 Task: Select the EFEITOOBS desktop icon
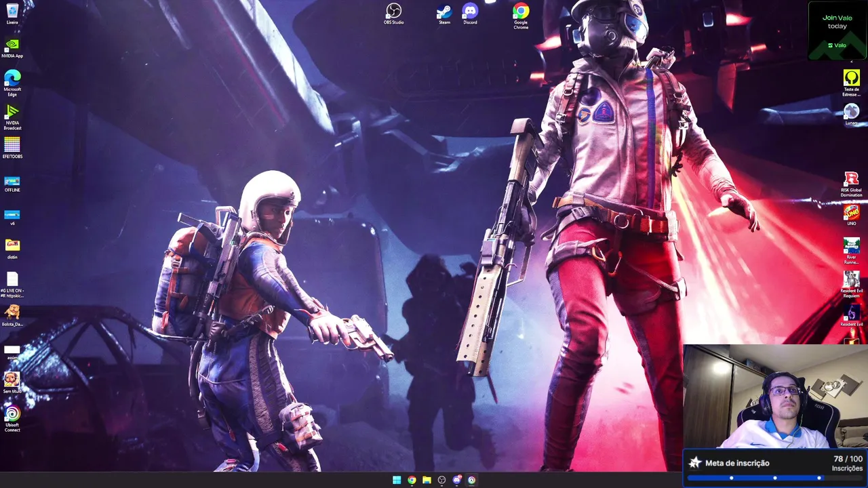[x=12, y=148]
